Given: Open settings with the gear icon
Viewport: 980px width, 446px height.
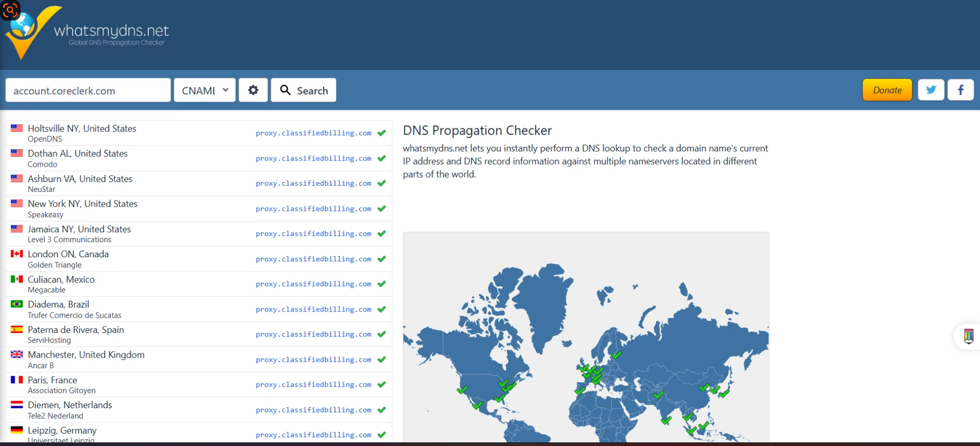Looking at the screenshot, I should pyautogui.click(x=253, y=90).
